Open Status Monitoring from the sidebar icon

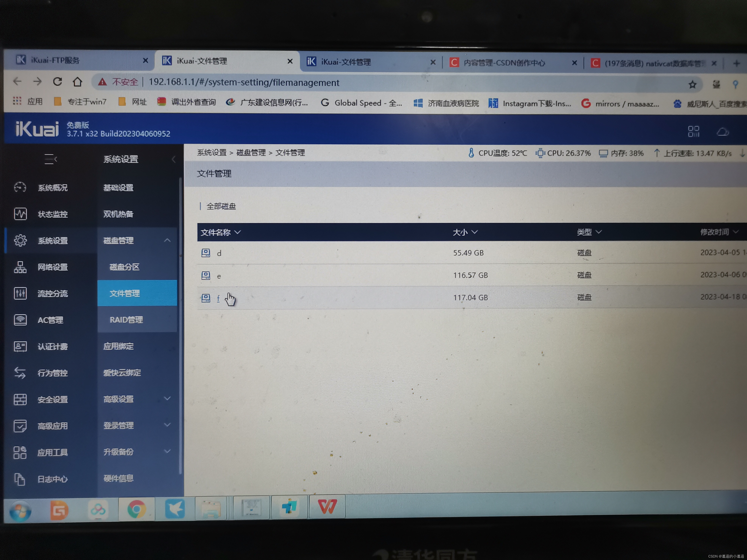pos(20,214)
